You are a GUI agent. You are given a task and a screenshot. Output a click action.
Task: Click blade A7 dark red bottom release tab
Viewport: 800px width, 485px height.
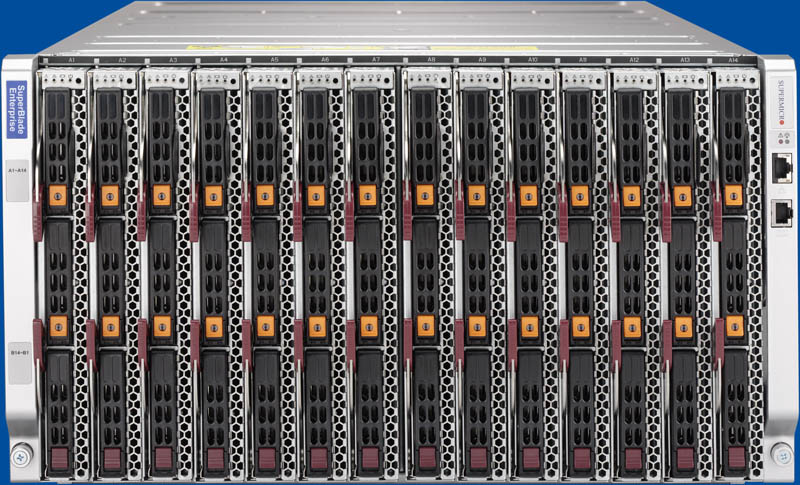(x=370, y=458)
